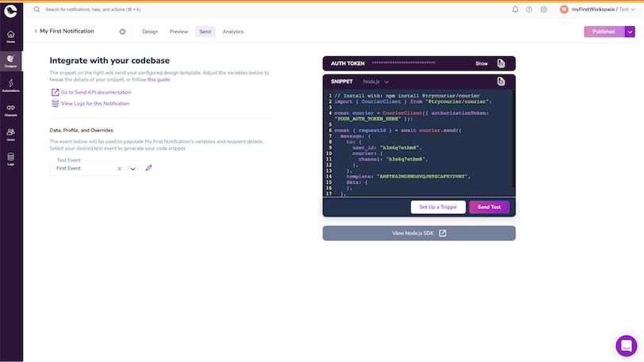
Task: Click the Published button
Action: [604, 32]
